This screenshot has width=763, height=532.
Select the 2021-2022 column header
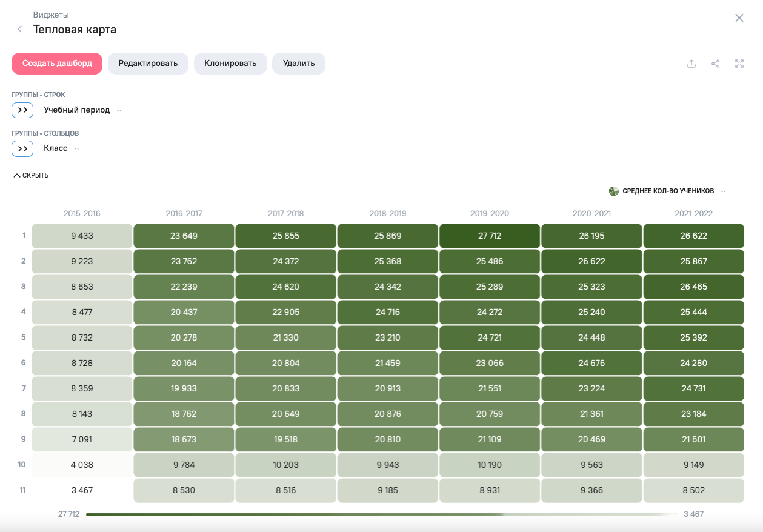(693, 214)
